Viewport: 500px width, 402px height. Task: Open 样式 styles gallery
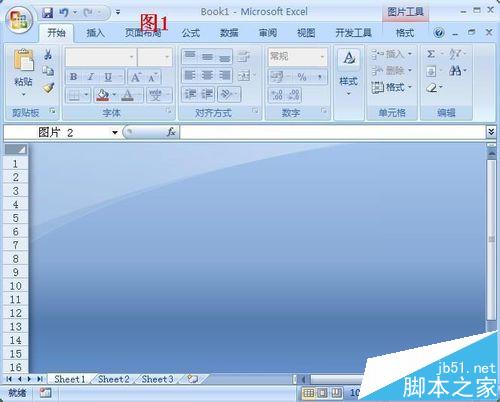(x=348, y=72)
